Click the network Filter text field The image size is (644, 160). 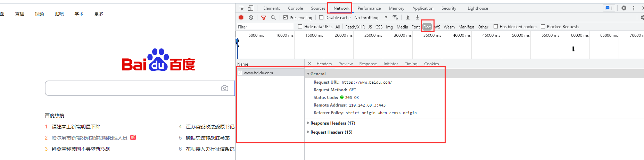(265, 27)
